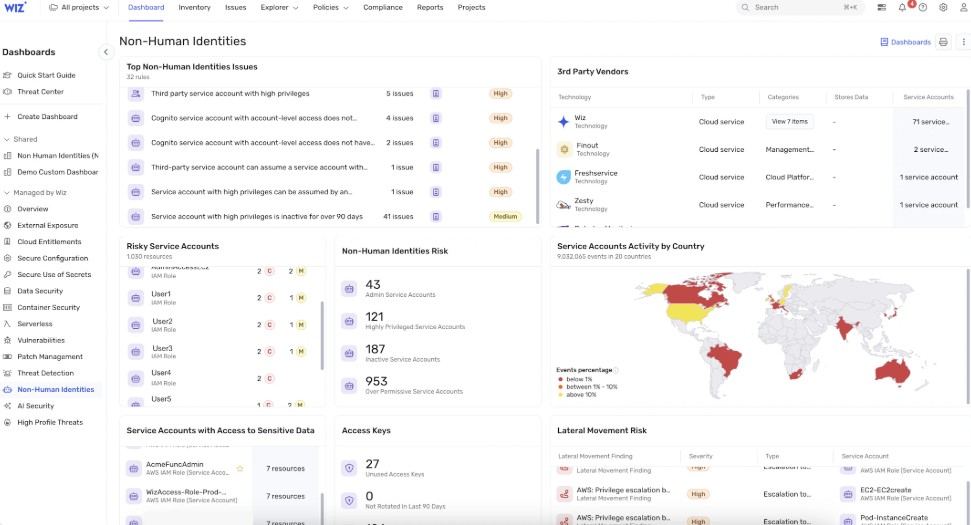The width and height of the screenshot is (971, 525).
Task: Click the Top Non-Human Identities Issues scrollbar
Action: point(537,186)
